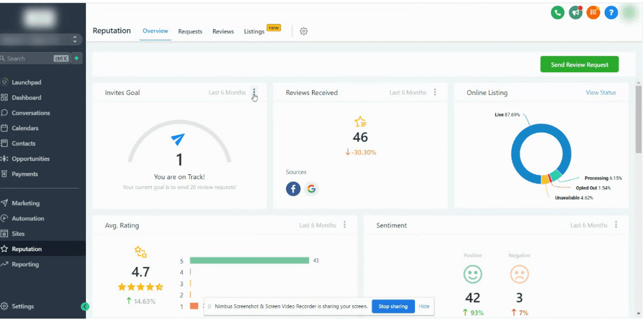Viewport: 644px width, 321px height.
Task: Open the Invites Goal three-dot menu
Action: coord(254,93)
